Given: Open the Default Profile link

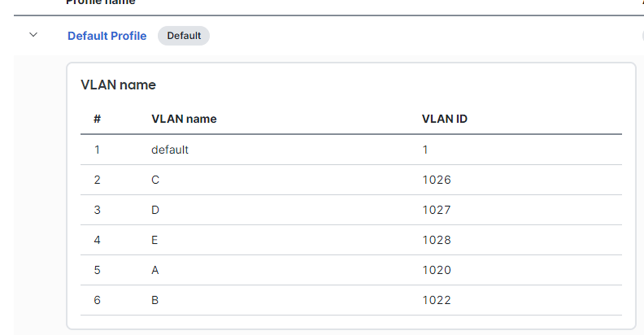Looking at the screenshot, I should click(107, 36).
